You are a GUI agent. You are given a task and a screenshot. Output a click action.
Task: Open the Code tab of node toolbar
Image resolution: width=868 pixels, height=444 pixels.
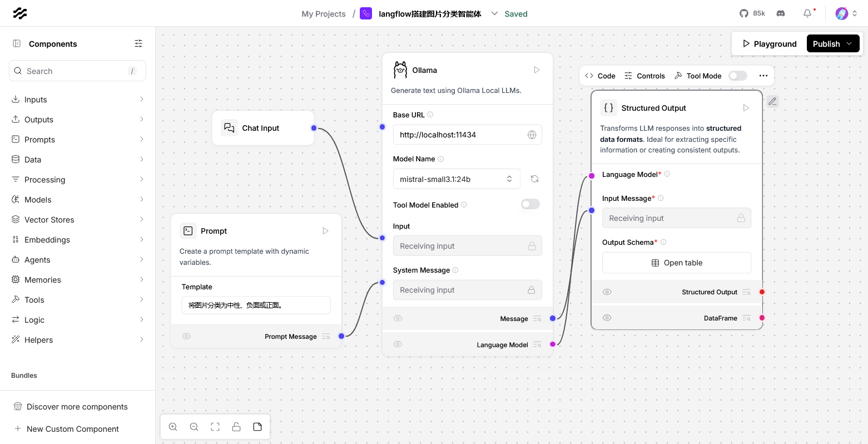tap(600, 76)
